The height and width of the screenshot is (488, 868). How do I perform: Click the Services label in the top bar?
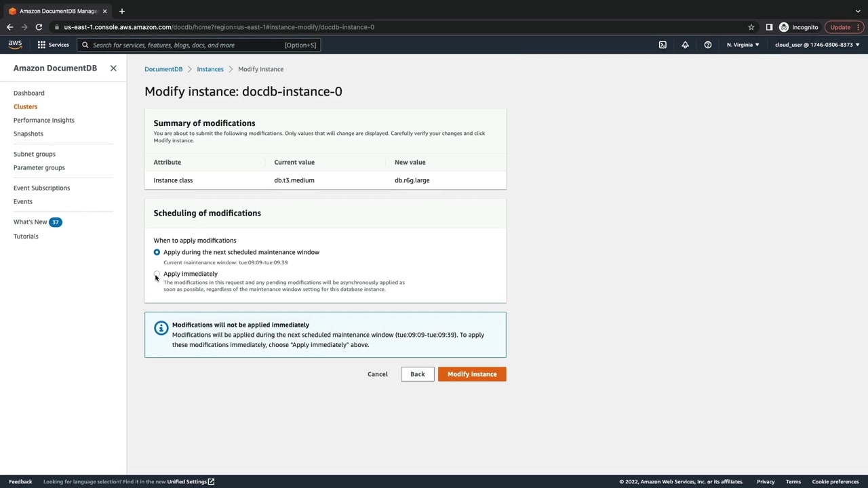(58, 45)
